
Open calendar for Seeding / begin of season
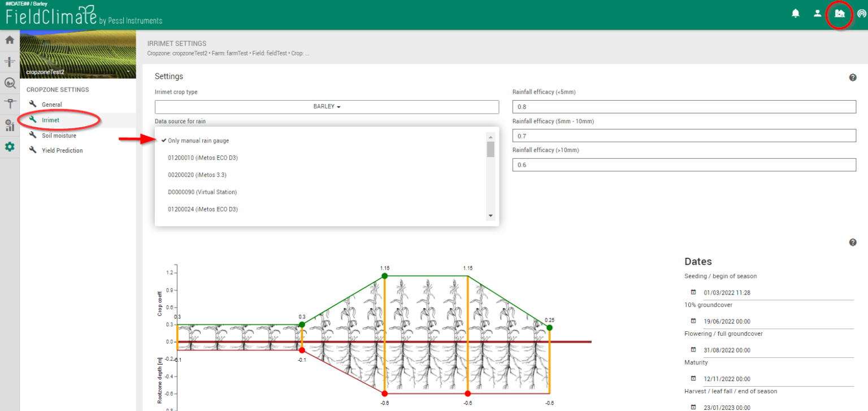click(x=693, y=292)
